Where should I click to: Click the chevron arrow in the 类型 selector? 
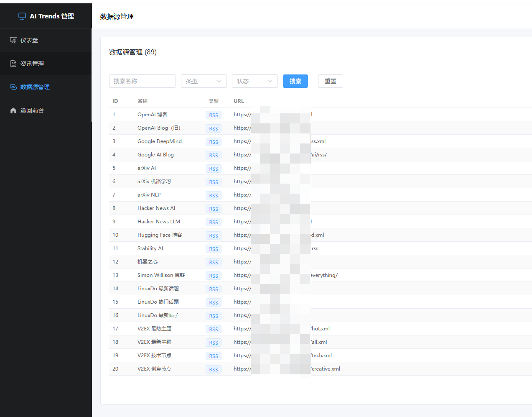219,81
